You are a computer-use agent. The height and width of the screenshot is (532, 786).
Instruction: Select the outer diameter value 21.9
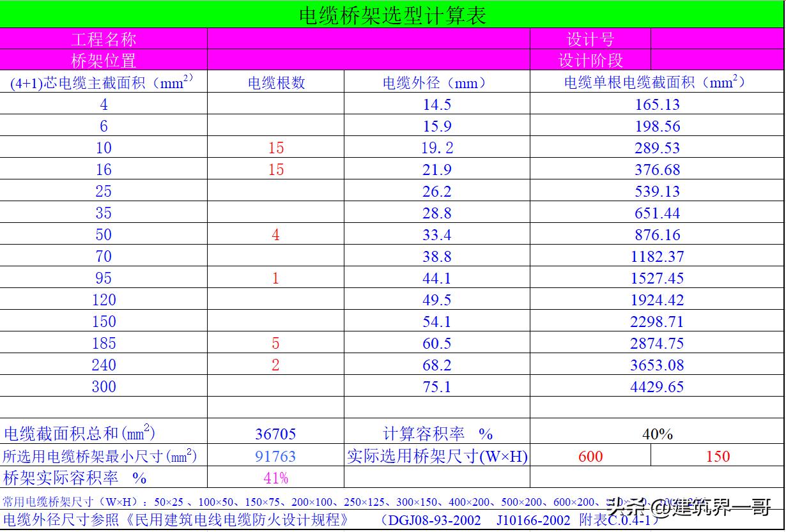pyautogui.click(x=437, y=169)
